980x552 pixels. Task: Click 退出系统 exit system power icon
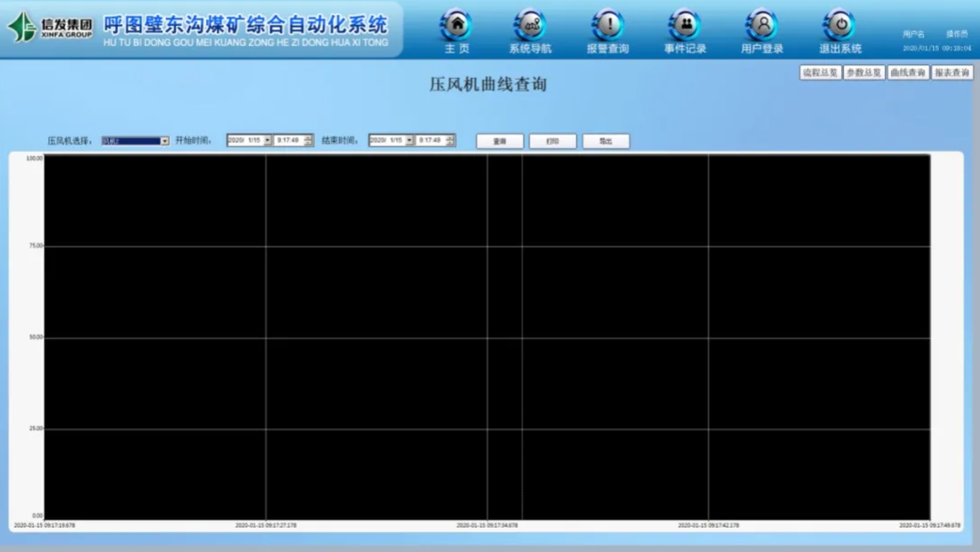[x=840, y=25]
